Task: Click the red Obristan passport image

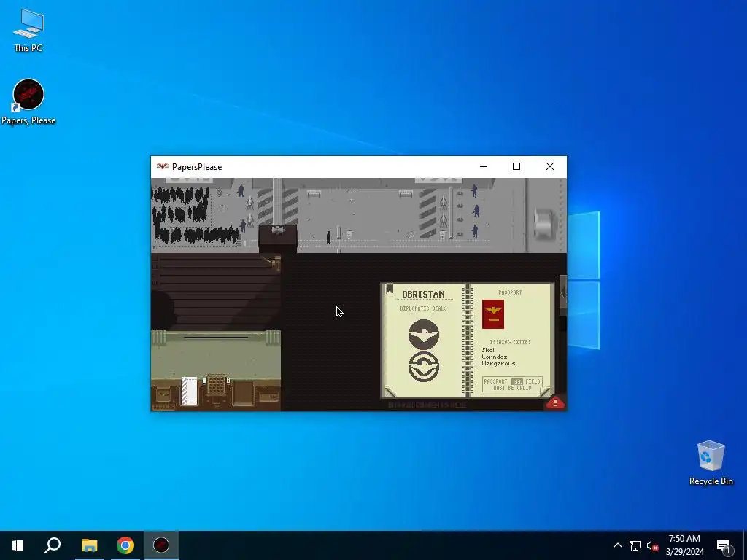Action: [x=493, y=314]
